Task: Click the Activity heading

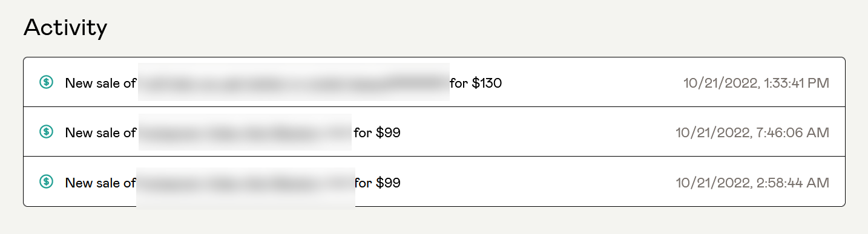Action: (x=65, y=28)
